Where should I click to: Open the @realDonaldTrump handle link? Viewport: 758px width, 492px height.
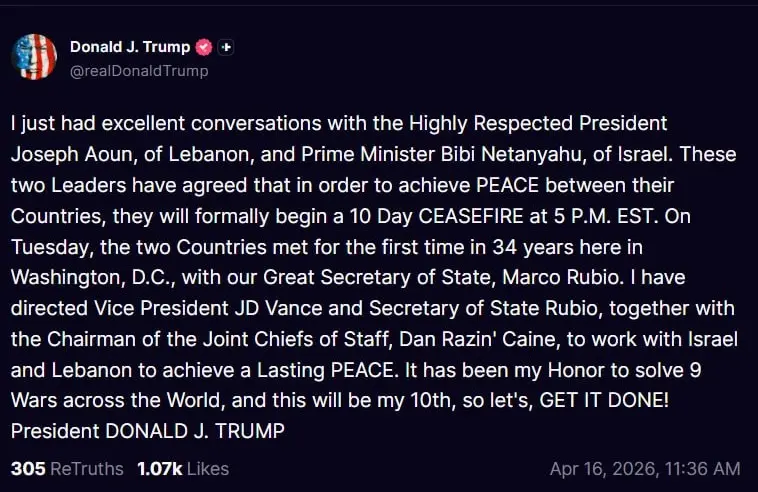139,71
